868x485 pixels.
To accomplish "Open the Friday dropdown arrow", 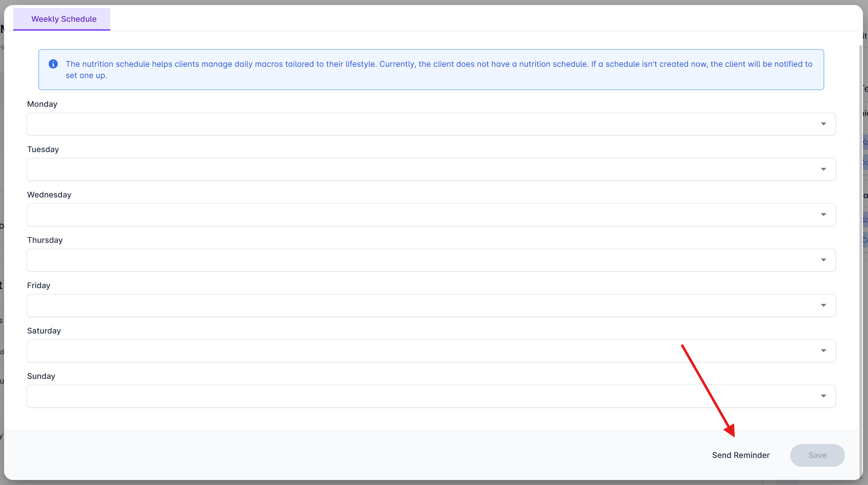I will (x=823, y=305).
